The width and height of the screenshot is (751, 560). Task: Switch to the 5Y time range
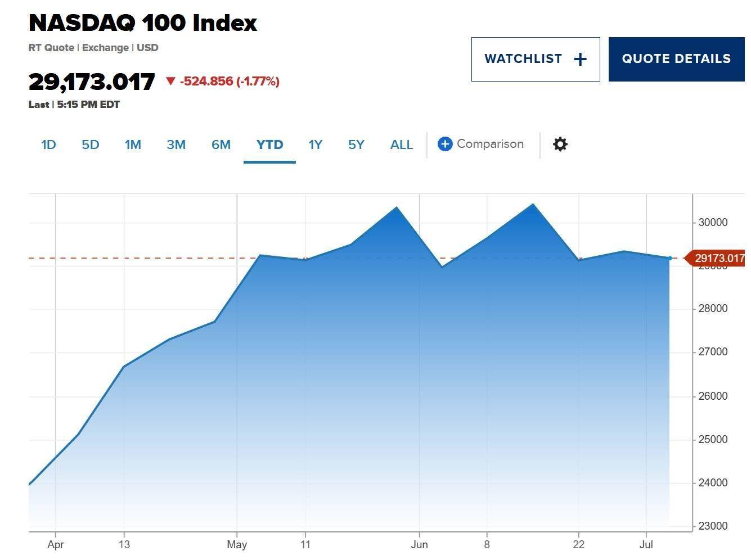tap(356, 145)
